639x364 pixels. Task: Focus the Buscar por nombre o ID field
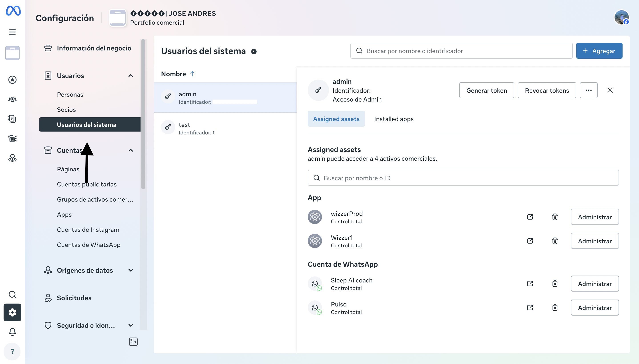[463, 178]
